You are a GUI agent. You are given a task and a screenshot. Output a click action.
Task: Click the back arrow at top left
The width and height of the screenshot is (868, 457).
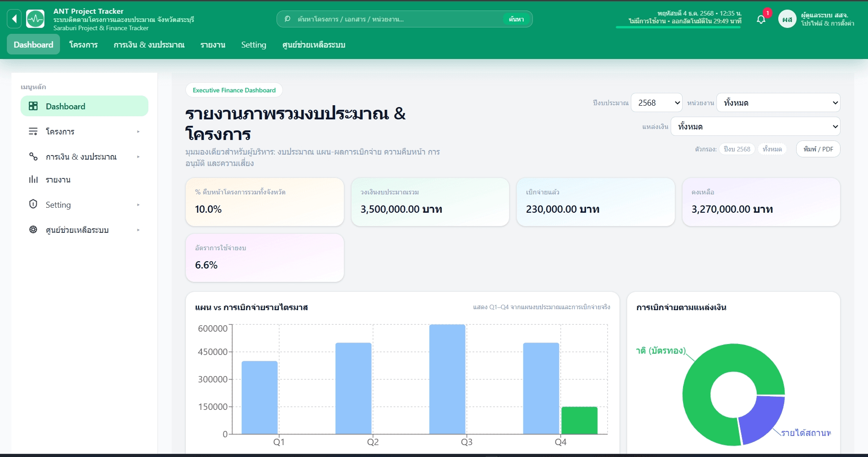tap(13, 19)
